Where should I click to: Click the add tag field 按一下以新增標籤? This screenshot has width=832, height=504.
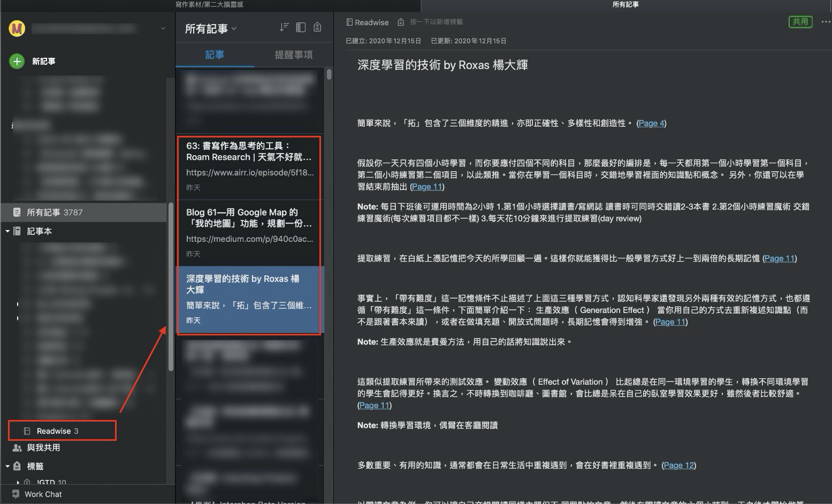pos(437,22)
